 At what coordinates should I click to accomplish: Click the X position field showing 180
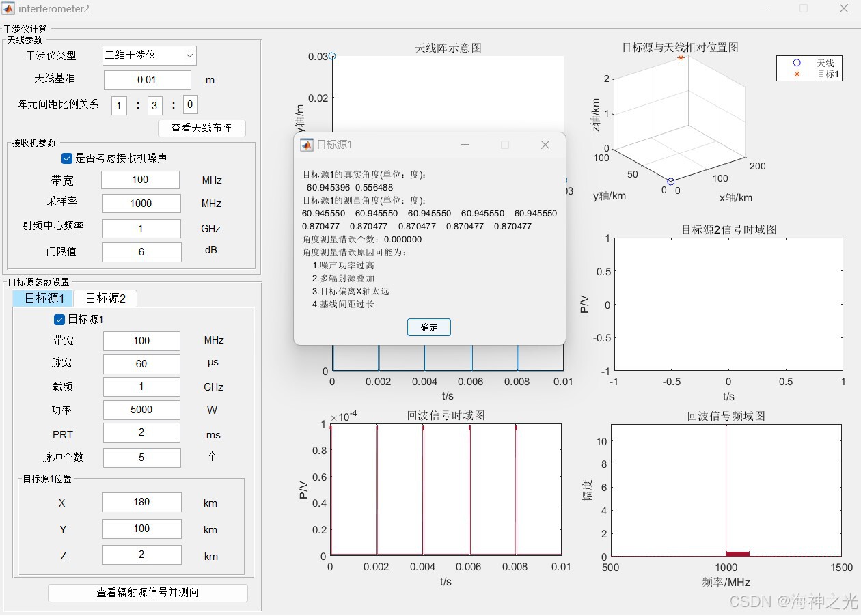tap(141, 502)
